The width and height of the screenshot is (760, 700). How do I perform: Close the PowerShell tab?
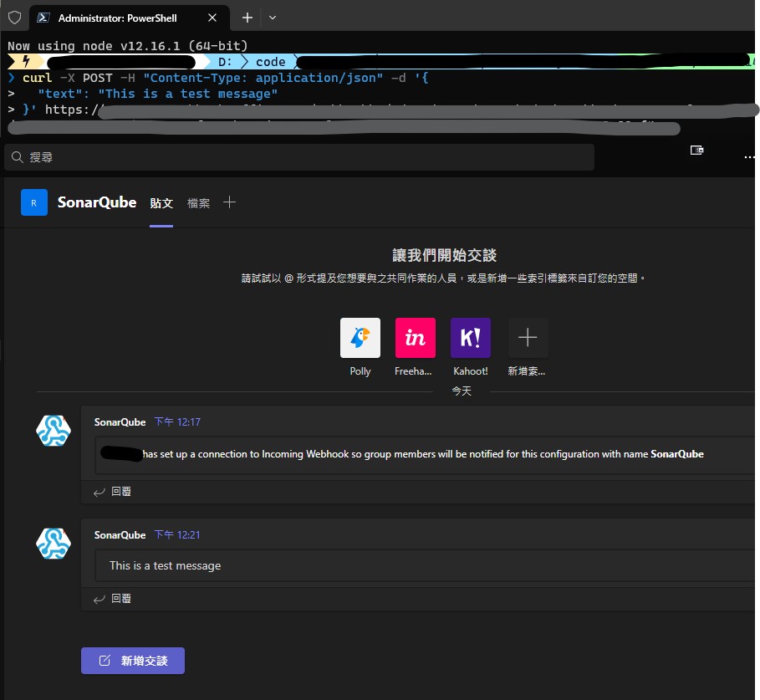pos(212,18)
